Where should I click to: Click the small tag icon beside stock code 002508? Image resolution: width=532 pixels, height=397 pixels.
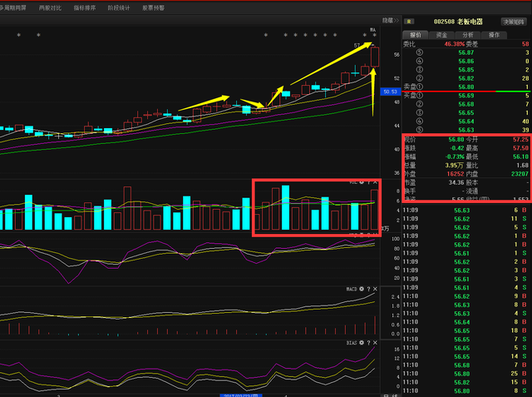(410, 21)
